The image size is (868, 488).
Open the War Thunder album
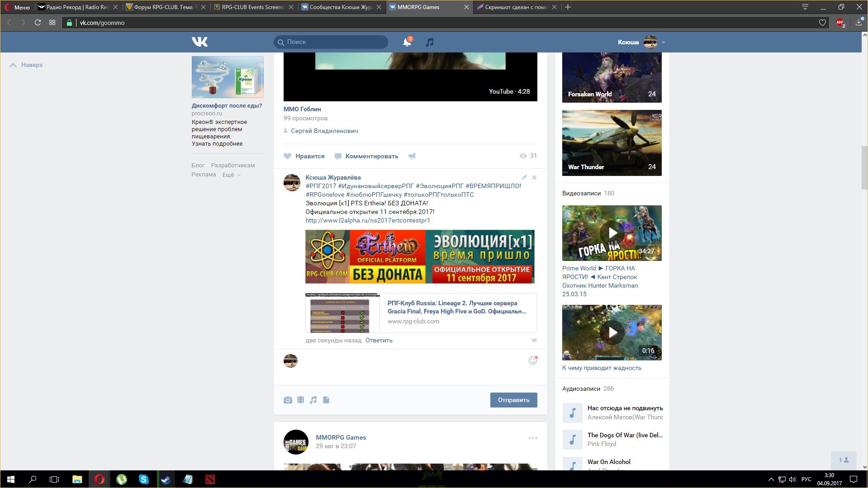pyautogui.click(x=612, y=143)
